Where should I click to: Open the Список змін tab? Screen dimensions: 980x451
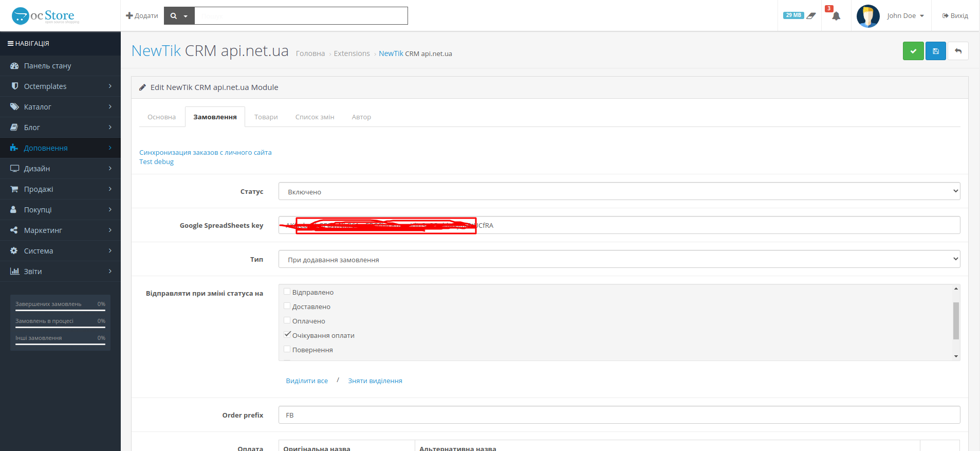(x=315, y=117)
